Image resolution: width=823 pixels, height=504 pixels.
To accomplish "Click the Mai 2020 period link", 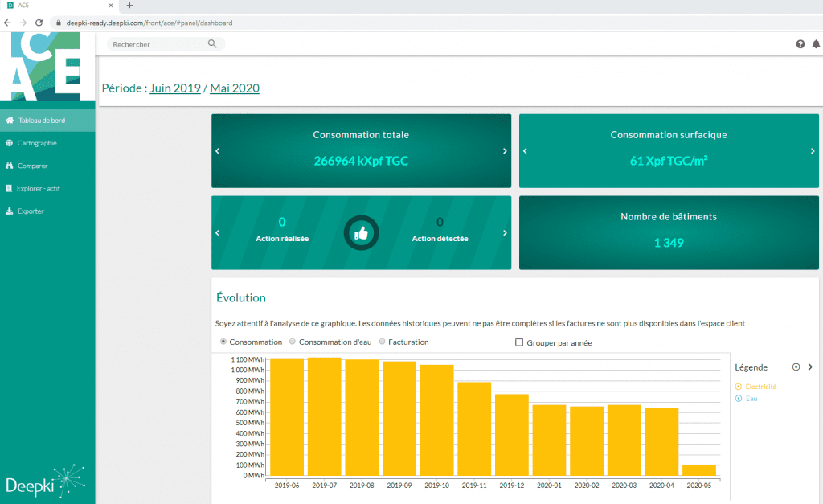I will (x=235, y=88).
